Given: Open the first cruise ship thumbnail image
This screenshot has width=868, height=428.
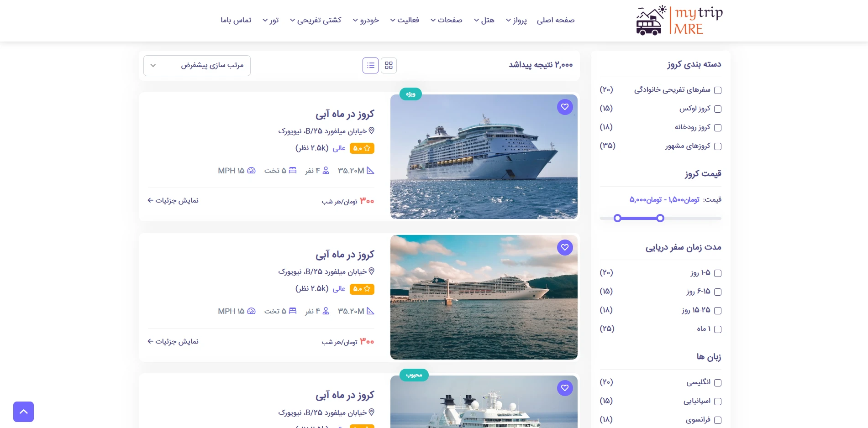Looking at the screenshot, I should coord(484,157).
